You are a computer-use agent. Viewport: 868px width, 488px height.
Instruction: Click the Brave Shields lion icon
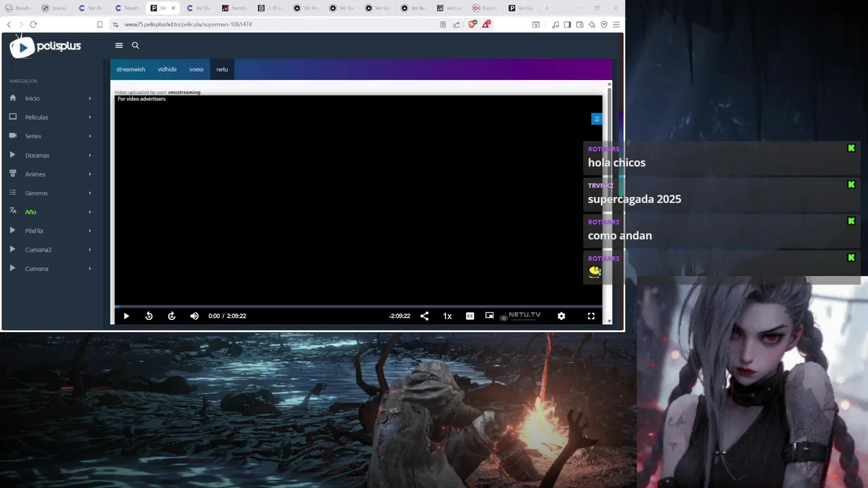[472, 24]
